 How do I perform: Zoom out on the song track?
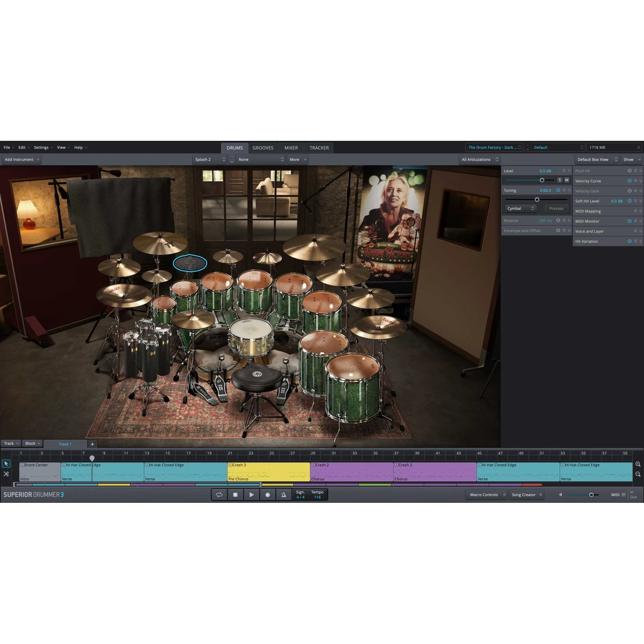638,474
